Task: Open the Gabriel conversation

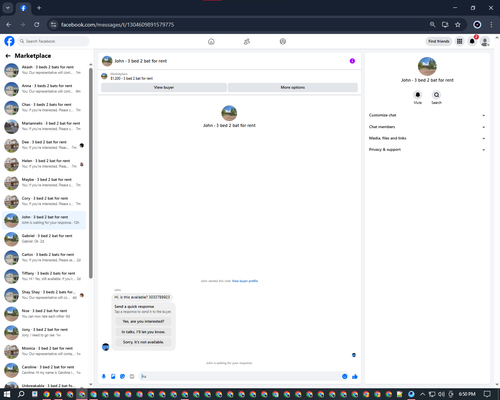Action: point(44,239)
